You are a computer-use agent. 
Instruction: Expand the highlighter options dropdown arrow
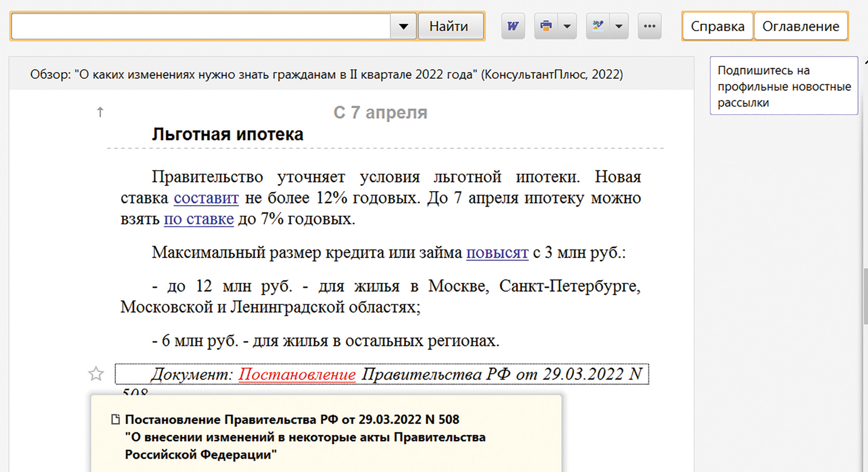[x=619, y=26]
